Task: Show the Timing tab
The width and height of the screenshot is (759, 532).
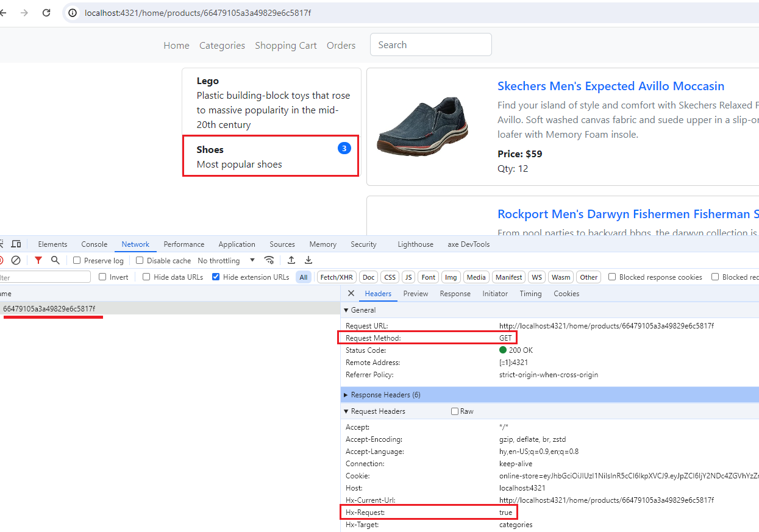Action: (530, 294)
